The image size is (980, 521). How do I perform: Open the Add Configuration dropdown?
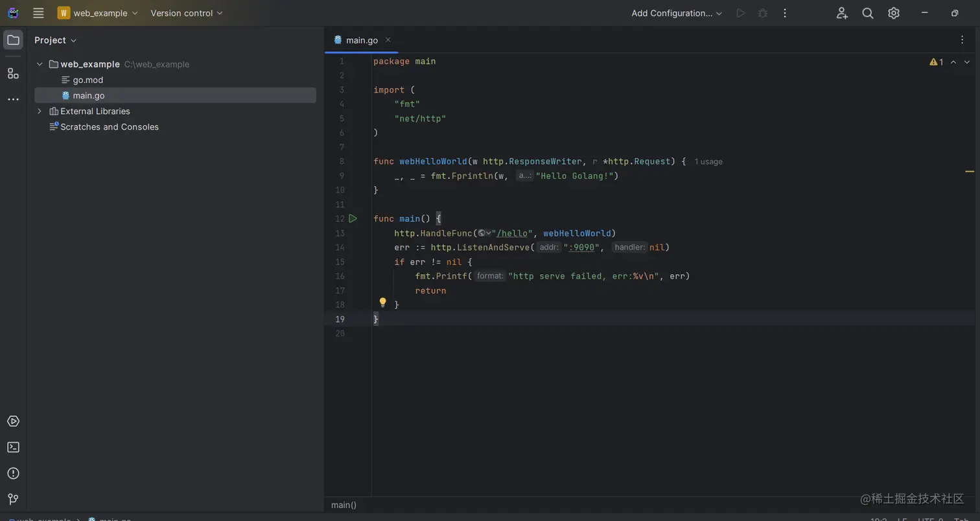(x=677, y=13)
